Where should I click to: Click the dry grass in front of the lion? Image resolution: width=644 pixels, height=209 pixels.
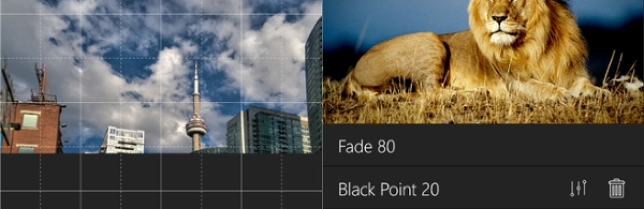coord(483,109)
